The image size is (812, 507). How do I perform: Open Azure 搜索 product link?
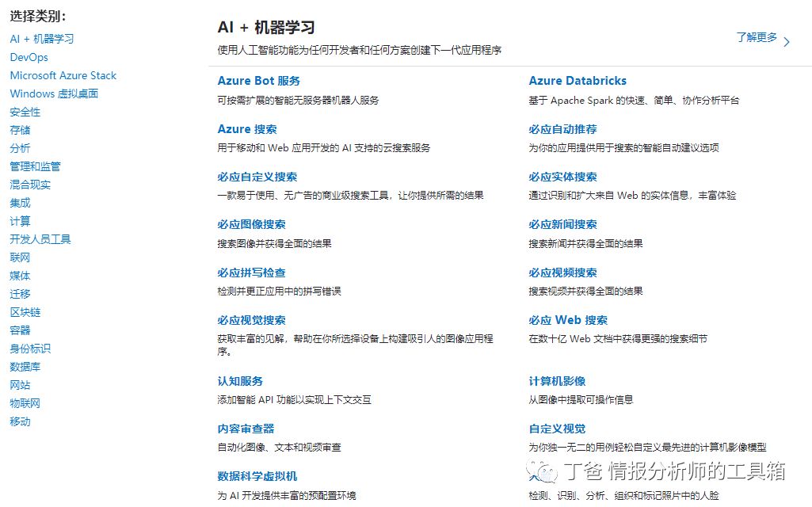[247, 129]
